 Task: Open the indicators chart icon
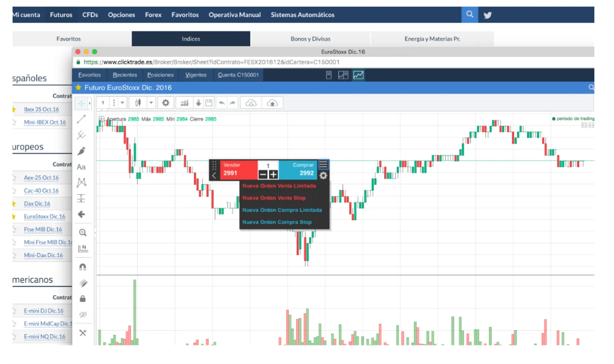pos(185,103)
